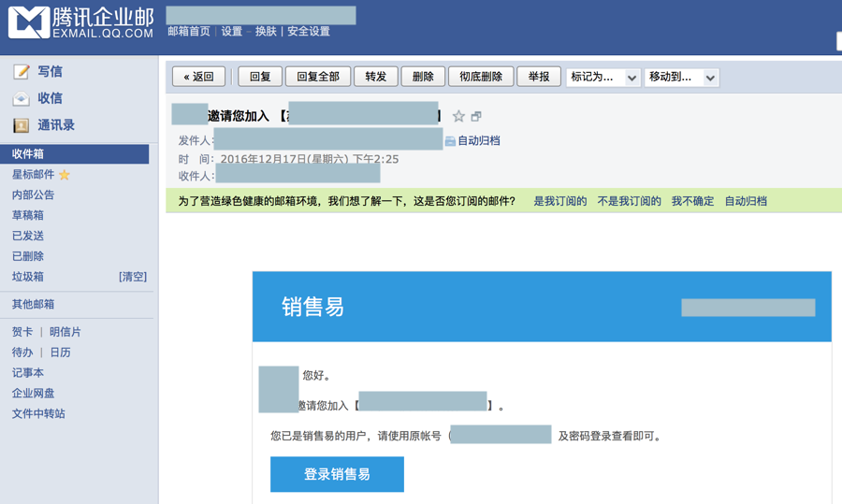Open 待办 to-do list
Viewport: 842px width, 504px height.
pos(22,353)
